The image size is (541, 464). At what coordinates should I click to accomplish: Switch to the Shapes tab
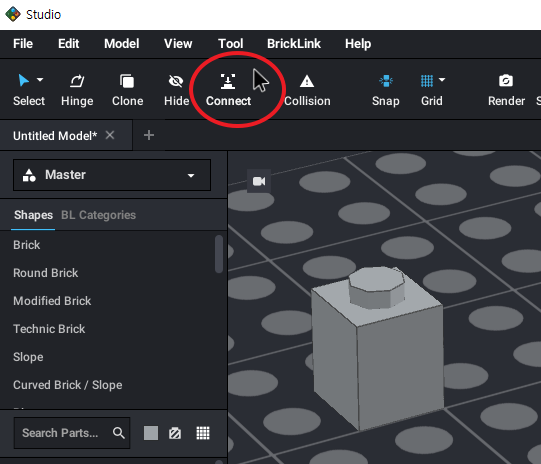33,215
